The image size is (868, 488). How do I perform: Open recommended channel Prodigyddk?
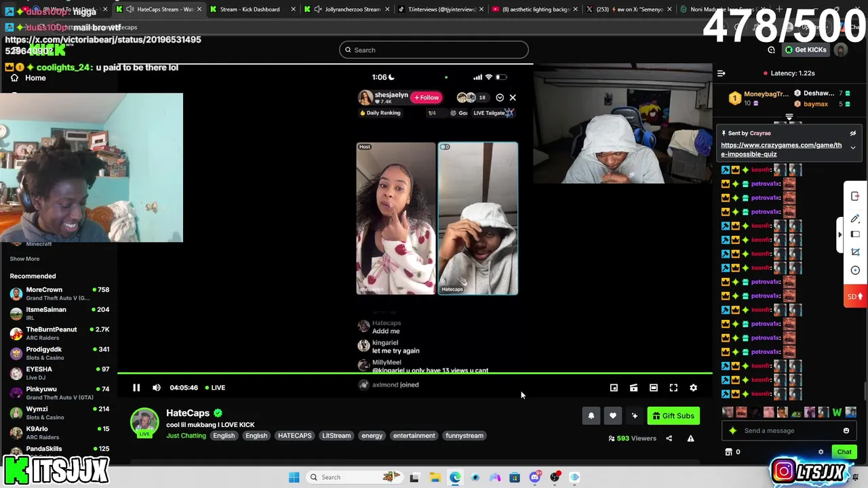point(60,353)
